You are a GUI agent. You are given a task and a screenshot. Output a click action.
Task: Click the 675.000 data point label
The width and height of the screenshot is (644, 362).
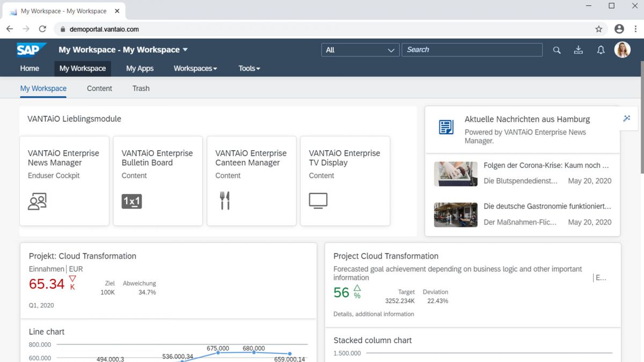(x=218, y=349)
